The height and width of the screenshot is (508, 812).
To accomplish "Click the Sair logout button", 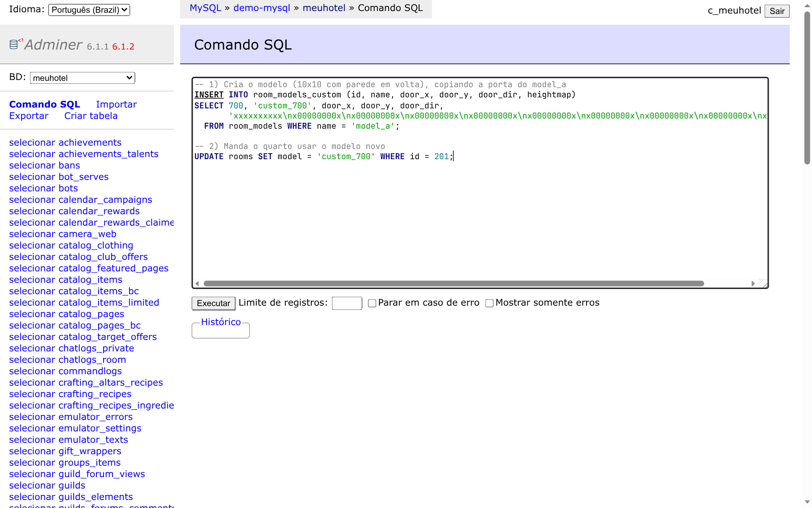I will (x=777, y=11).
